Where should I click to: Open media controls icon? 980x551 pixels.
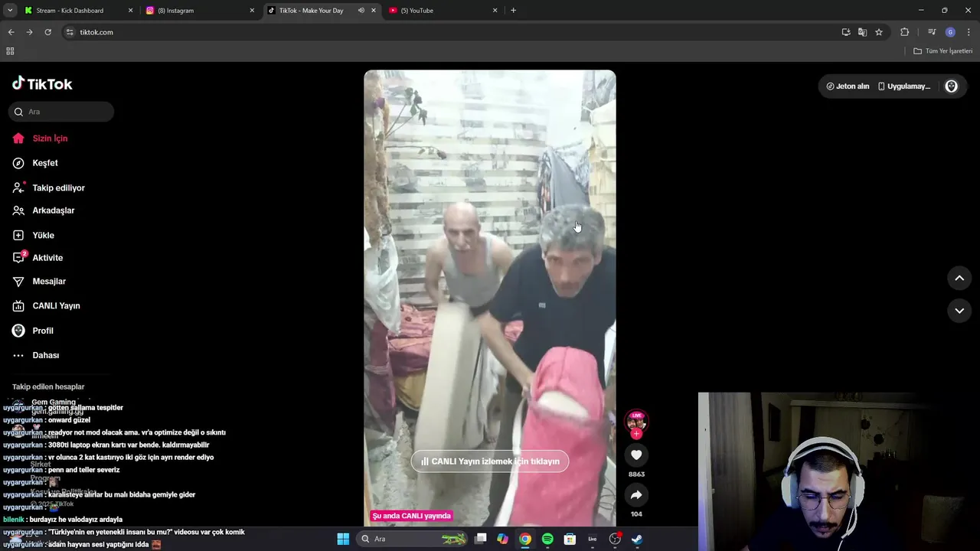[932, 32]
